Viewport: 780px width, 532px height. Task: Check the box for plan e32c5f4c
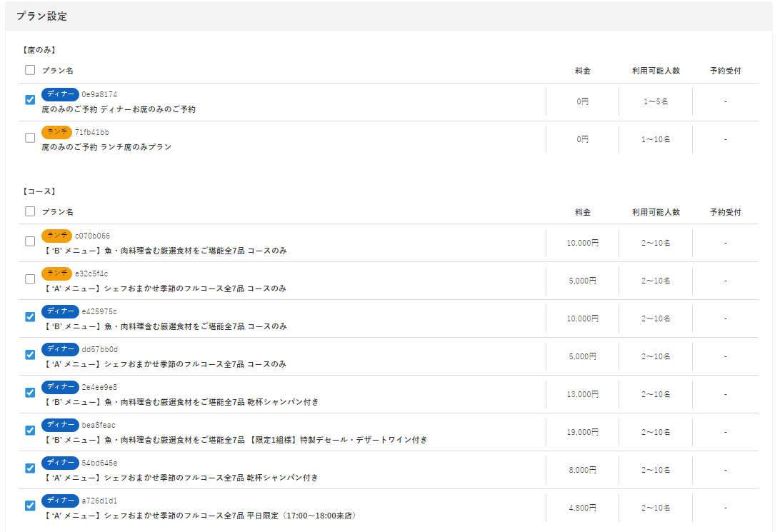coord(30,279)
